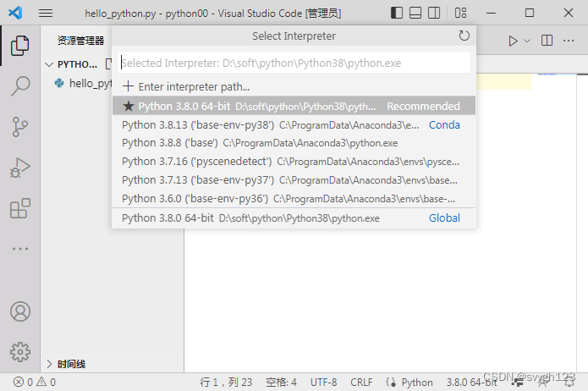Toggle the bottom panel
This screenshot has height=391, width=588.
tap(415, 13)
